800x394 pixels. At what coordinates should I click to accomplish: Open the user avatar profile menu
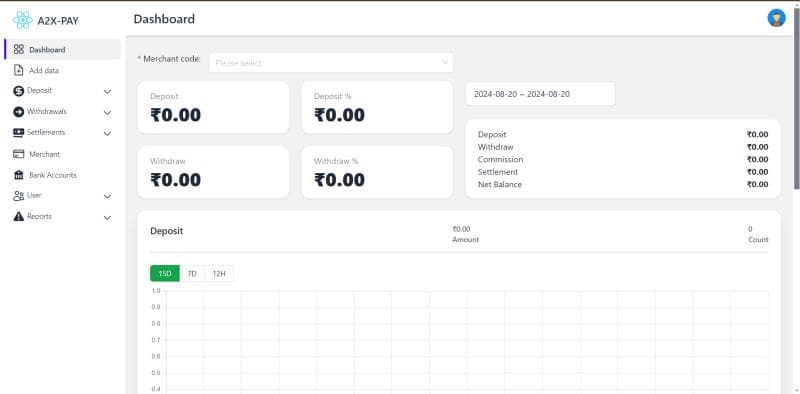click(777, 18)
